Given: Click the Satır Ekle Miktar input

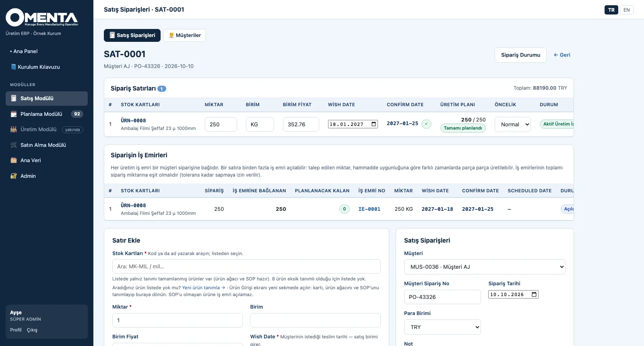Looking at the screenshot, I should pos(178,320).
